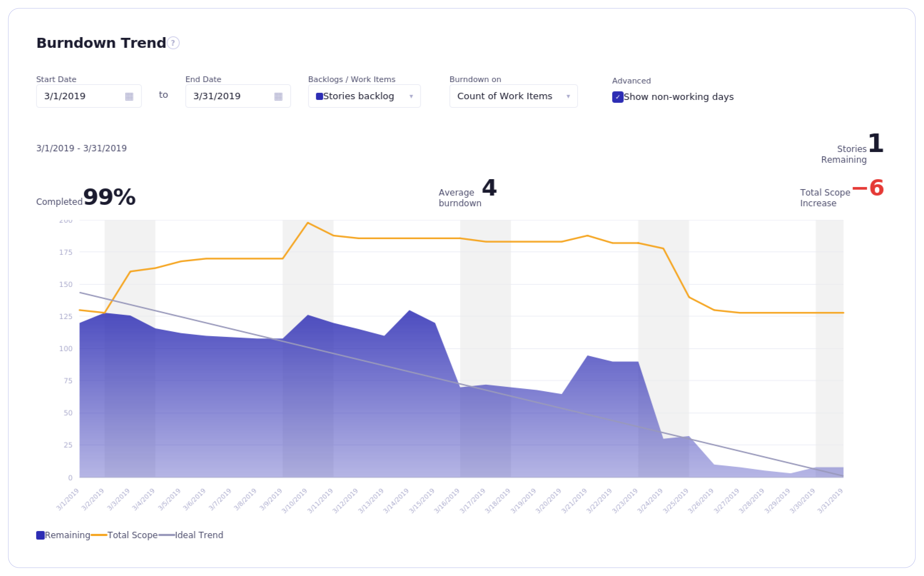Click the Total Scope legend label
924x576 pixels.
tap(132, 535)
